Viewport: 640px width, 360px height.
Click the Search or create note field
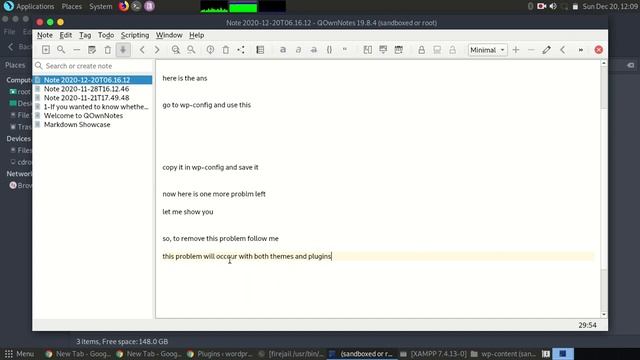click(x=93, y=66)
